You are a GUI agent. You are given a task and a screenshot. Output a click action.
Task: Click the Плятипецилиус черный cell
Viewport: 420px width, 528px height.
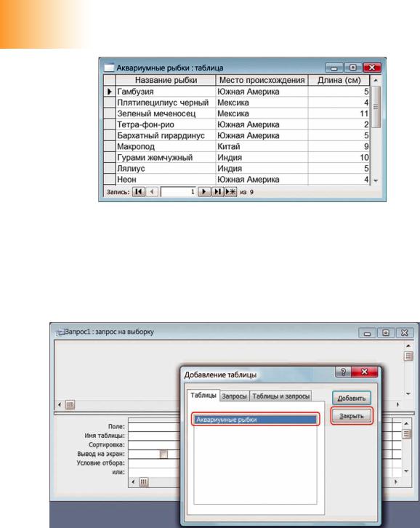point(166,103)
